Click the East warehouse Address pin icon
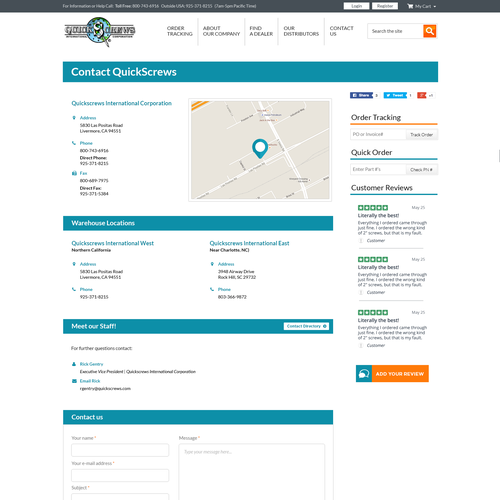 (212, 264)
